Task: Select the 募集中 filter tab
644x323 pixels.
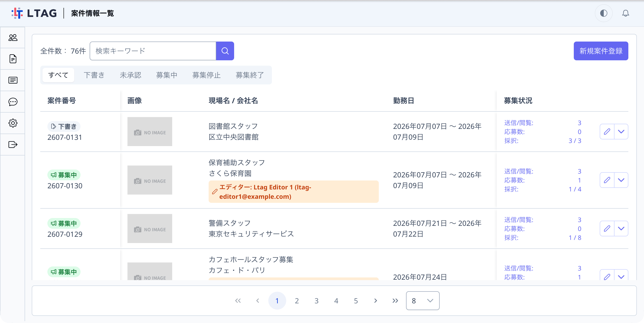Action: (167, 75)
